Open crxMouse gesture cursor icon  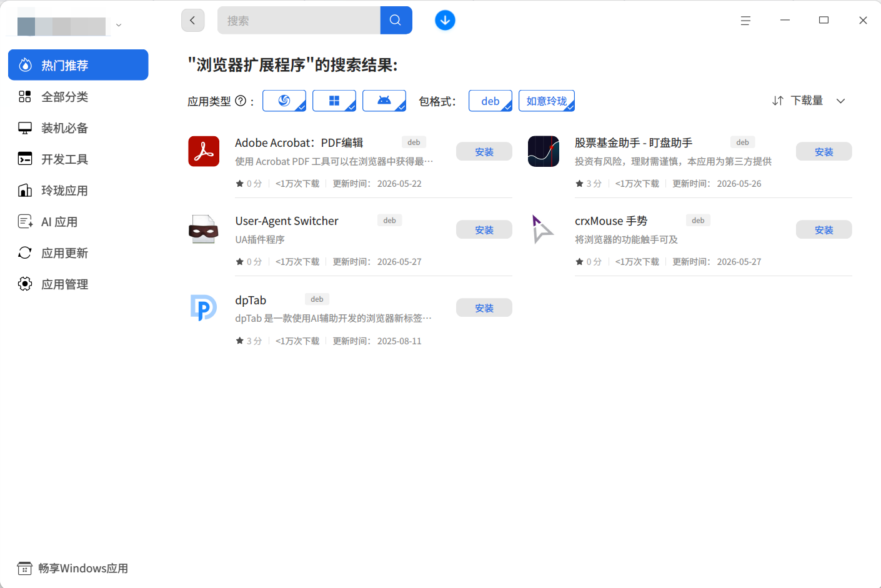[544, 229]
